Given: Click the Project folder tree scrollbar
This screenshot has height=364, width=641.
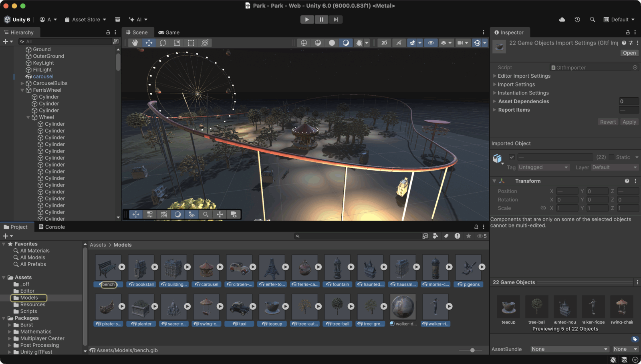Looking at the screenshot, I should coord(85,296).
